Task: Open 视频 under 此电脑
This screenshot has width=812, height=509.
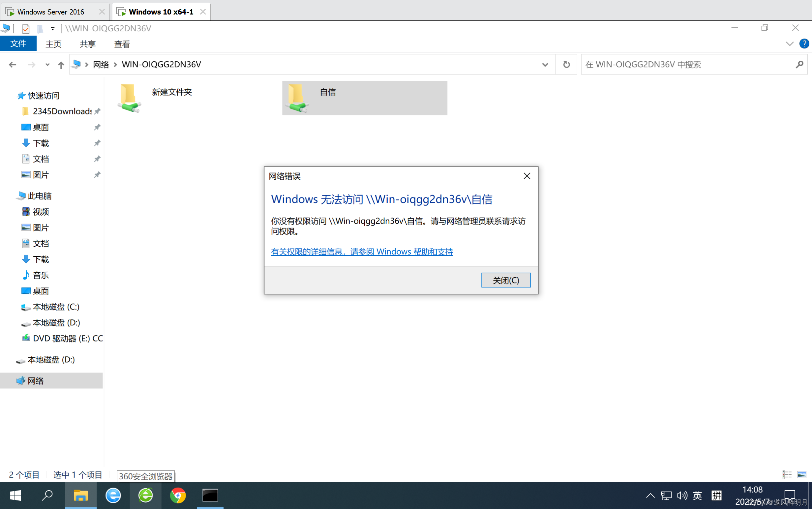Action: [x=41, y=212]
